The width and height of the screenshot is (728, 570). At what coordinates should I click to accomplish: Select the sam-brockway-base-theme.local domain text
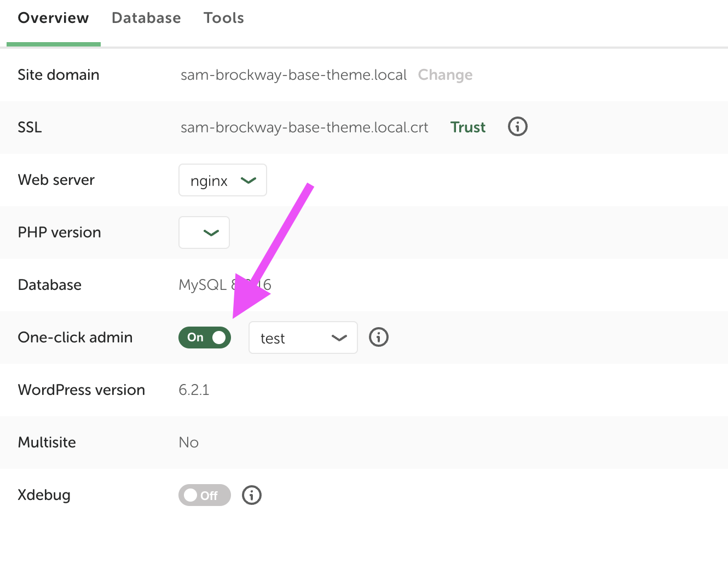293,75
